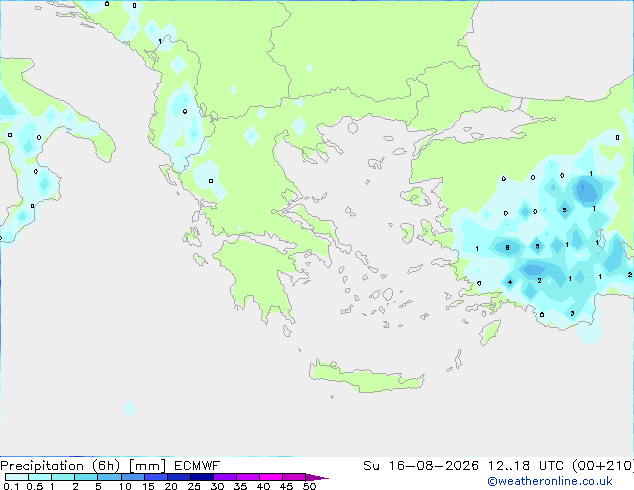Click the 'Precipitation (6h) [mm] ECMWF' title
The width and height of the screenshot is (634, 490).
(x=110, y=466)
